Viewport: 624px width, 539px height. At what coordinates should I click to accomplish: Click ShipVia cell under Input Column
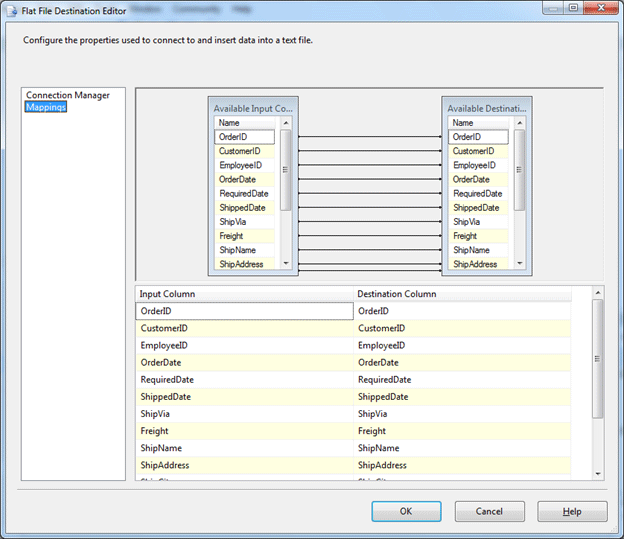click(244, 414)
